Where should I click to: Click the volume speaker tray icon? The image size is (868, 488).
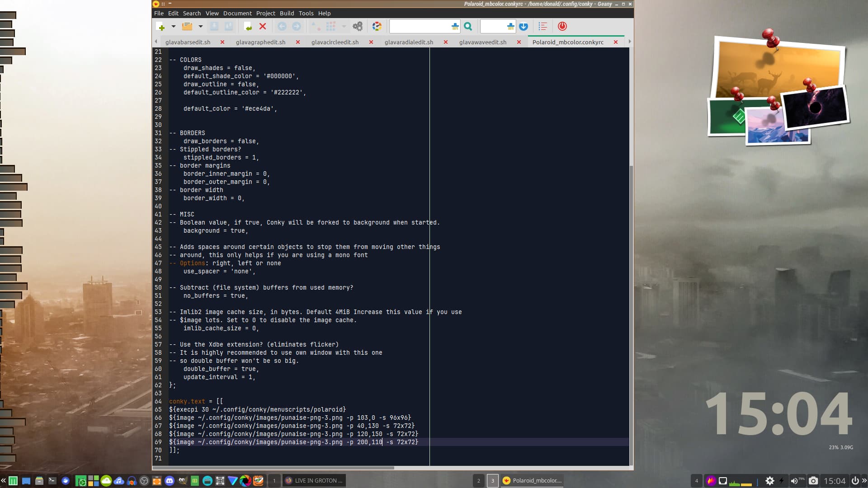coord(794,481)
